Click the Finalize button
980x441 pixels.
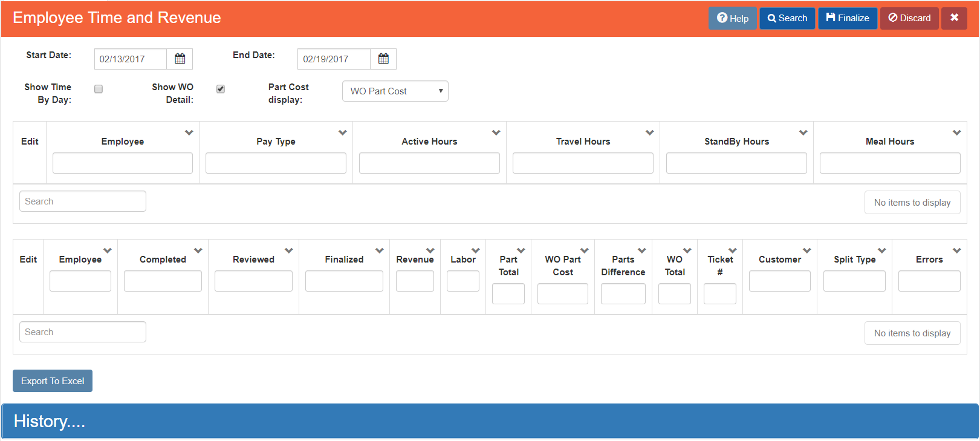pos(848,18)
